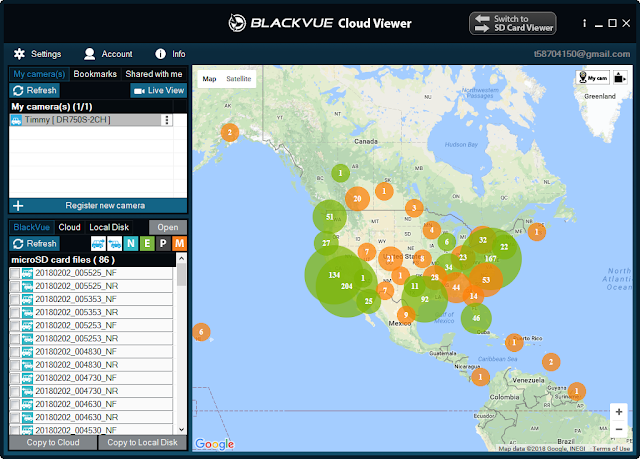Click the orange 2 cluster in Alaska
The image size is (640, 459).
[230, 132]
